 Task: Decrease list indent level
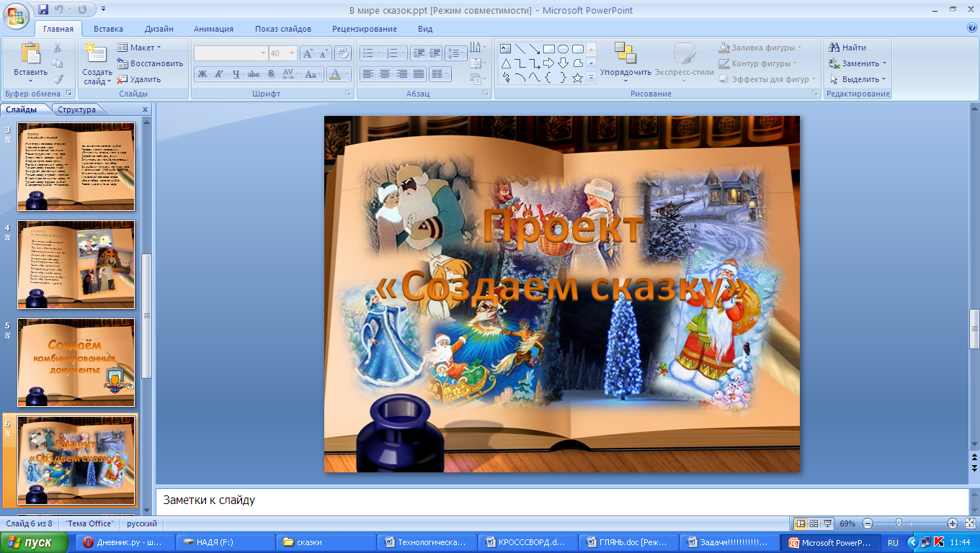tap(419, 53)
